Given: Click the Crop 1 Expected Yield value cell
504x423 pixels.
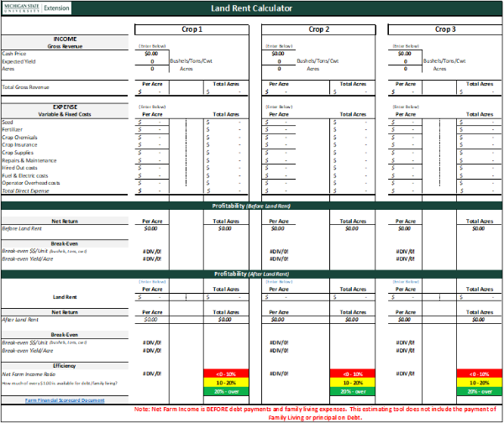Looking at the screenshot, I should pyautogui.click(x=151, y=61).
